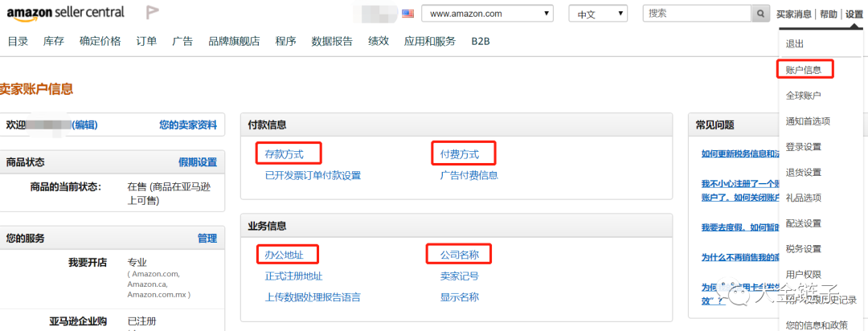The width and height of the screenshot is (868, 331).
Task: Open the 付费方式 link
Action: click(460, 154)
